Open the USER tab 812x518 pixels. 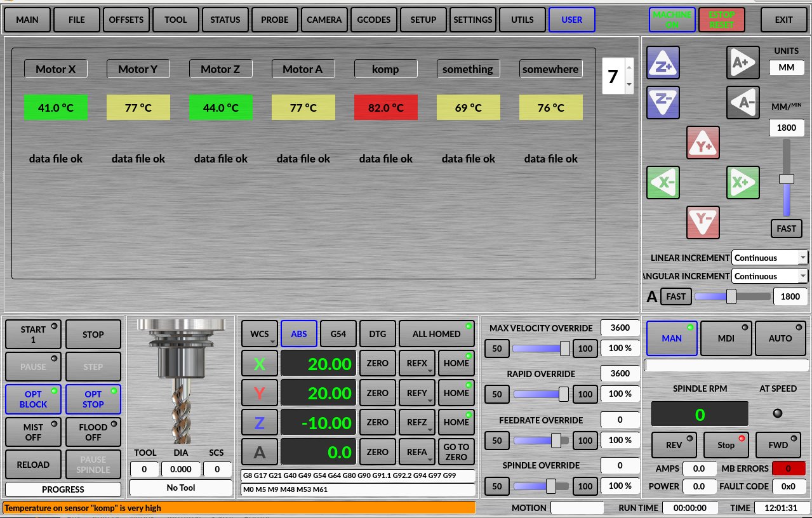pyautogui.click(x=572, y=20)
